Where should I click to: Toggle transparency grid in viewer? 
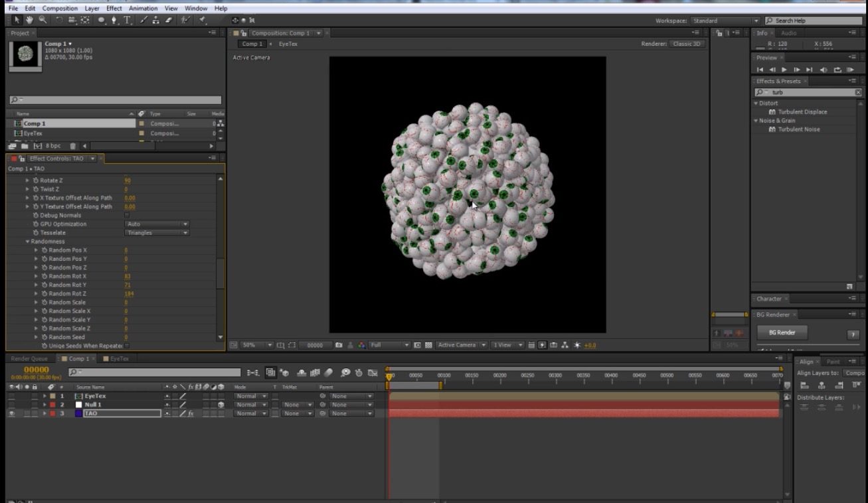click(428, 345)
